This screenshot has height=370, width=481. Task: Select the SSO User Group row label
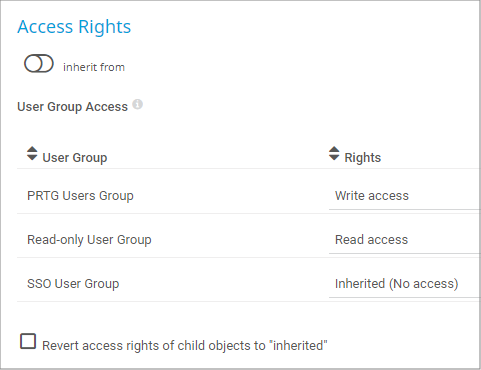tap(73, 284)
